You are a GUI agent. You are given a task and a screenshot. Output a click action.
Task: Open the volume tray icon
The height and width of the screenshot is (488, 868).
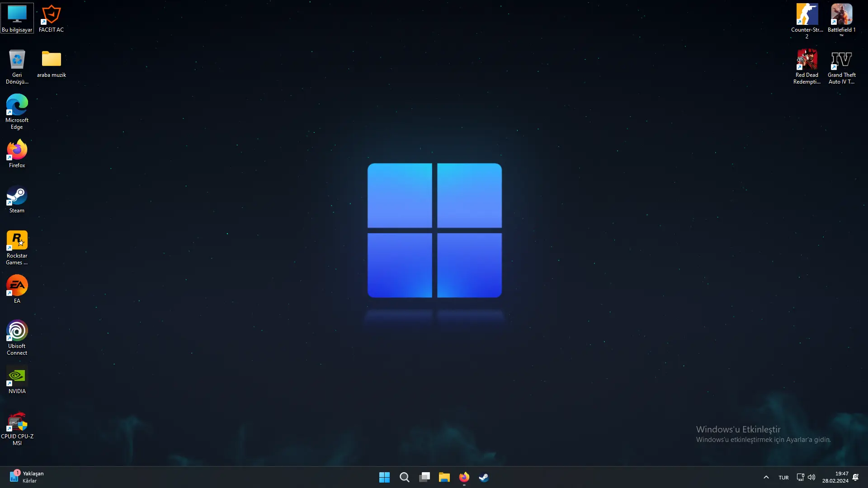click(x=811, y=477)
